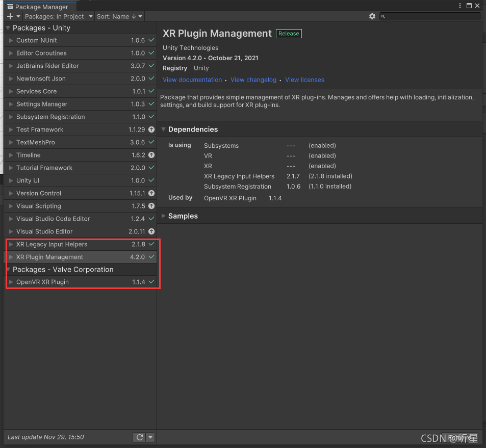
Task: Click the plus add package icon
Action: coord(10,16)
